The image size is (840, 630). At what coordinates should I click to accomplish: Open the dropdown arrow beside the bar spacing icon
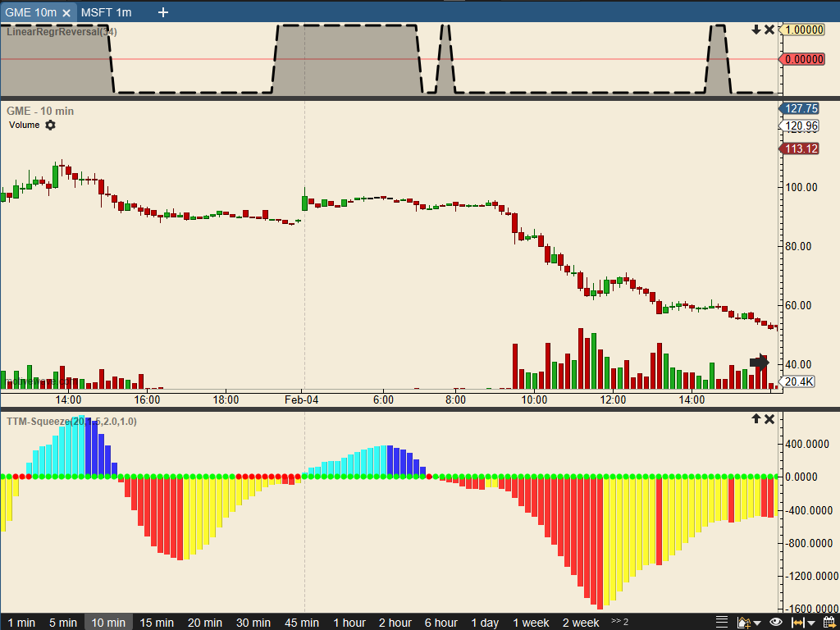(811, 622)
